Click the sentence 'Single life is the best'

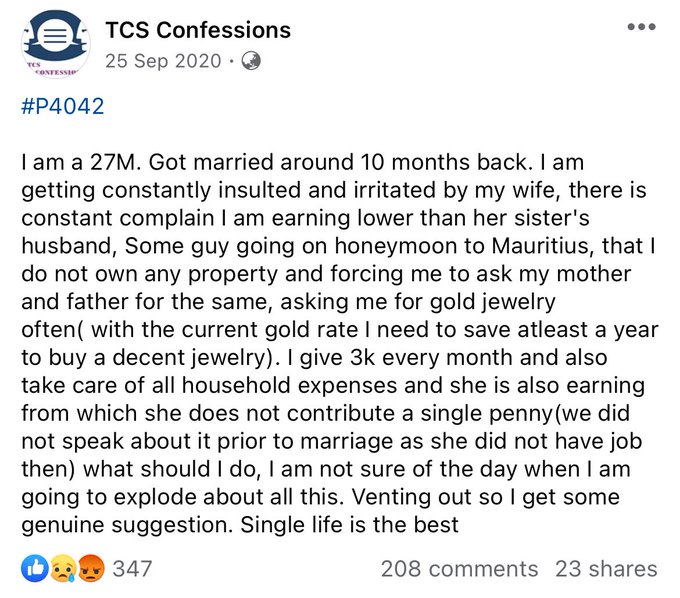[350, 525]
